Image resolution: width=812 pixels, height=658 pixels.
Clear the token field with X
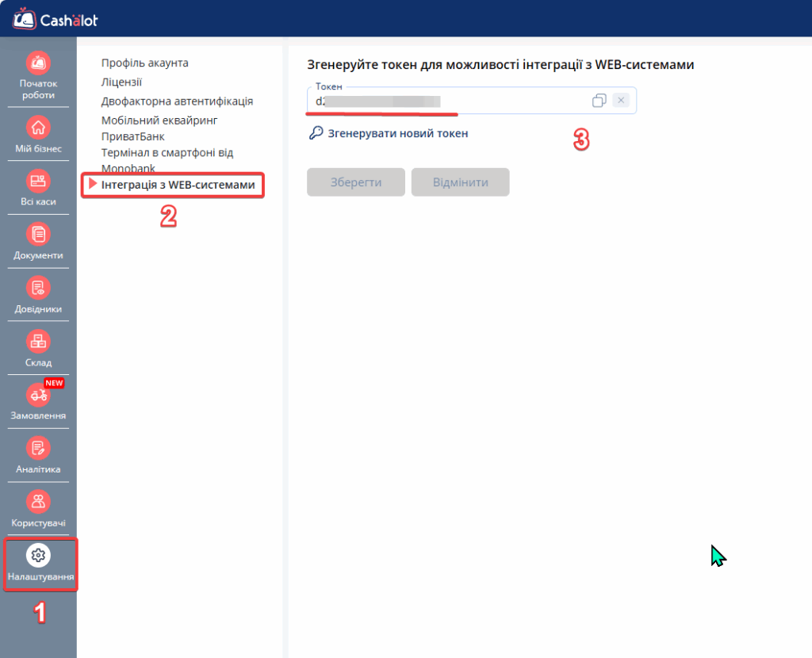(621, 101)
